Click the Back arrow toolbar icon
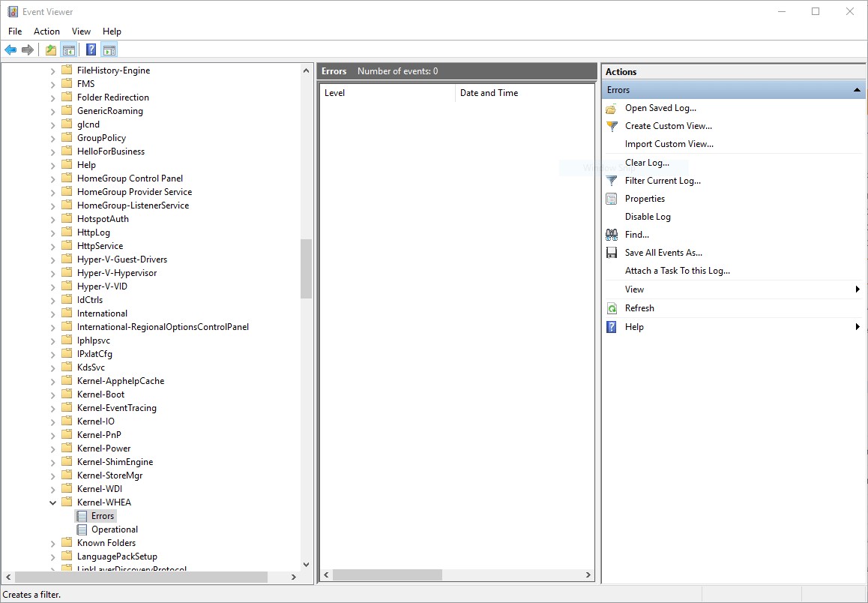The width and height of the screenshot is (868, 603). [10, 49]
